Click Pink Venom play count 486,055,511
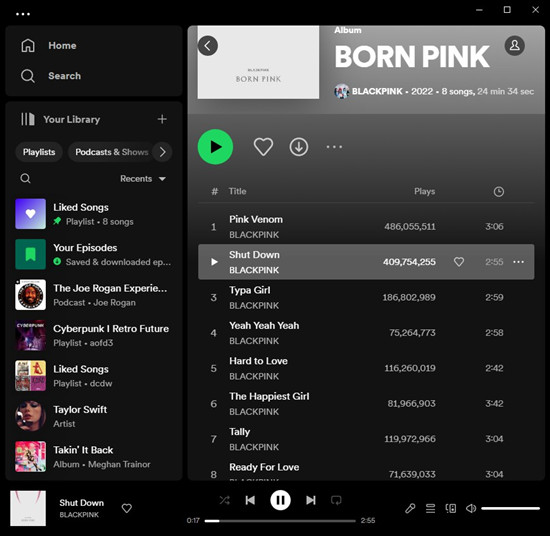The width and height of the screenshot is (550, 536). [x=410, y=227]
